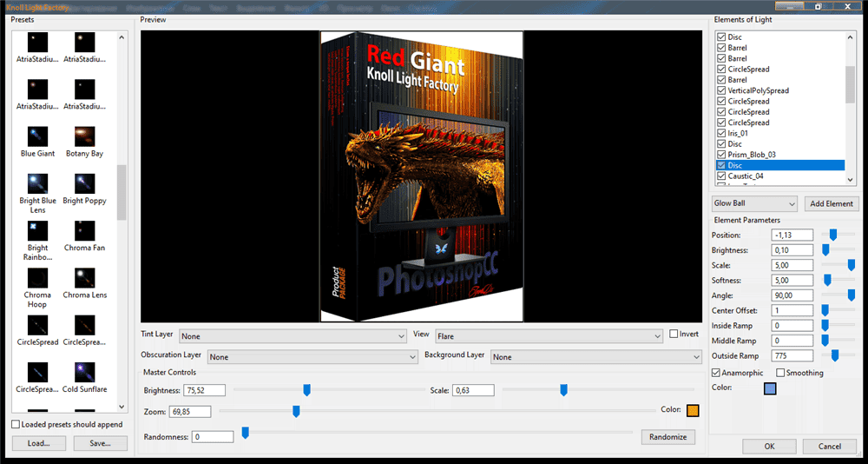Focus the Angle field showing 90,00
Screen dimensions: 868x464
point(792,295)
